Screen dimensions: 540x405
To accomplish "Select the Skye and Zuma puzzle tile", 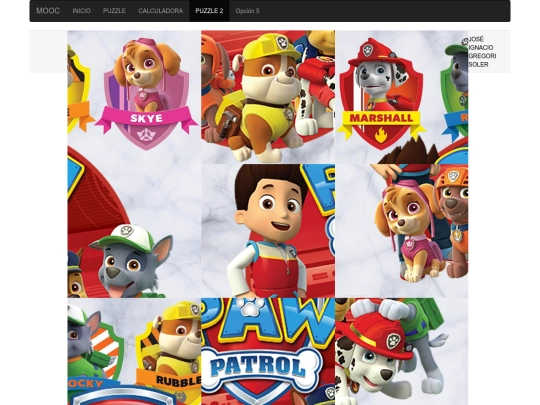I will tap(402, 231).
